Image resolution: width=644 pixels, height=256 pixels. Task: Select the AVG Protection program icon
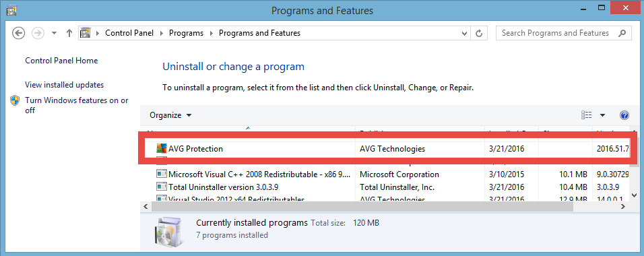[x=162, y=148]
